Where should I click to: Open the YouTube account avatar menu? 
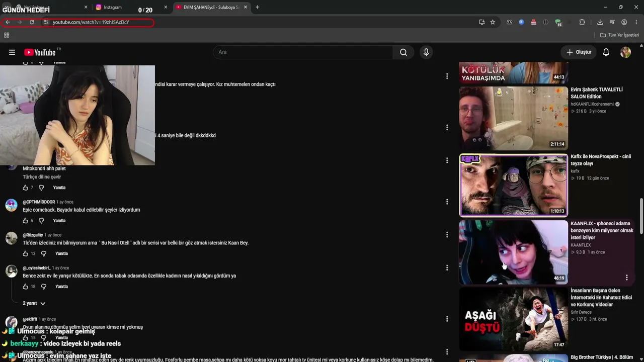point(625,52)
